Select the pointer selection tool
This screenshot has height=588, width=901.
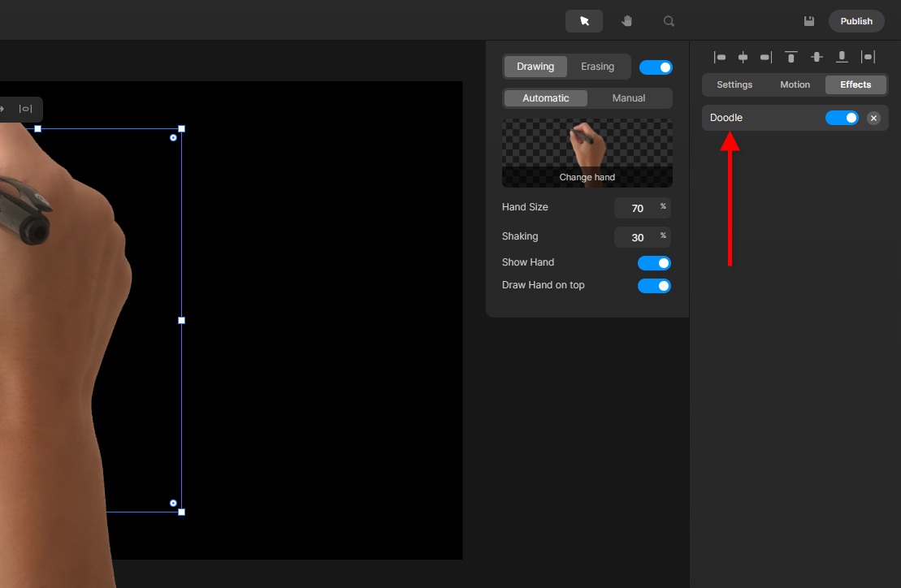coord(584,21)
